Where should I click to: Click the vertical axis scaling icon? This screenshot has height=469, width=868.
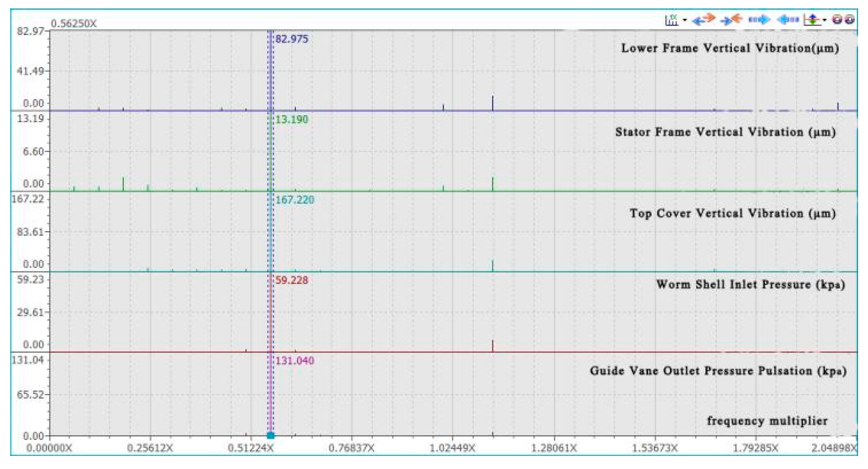[812, 20]
